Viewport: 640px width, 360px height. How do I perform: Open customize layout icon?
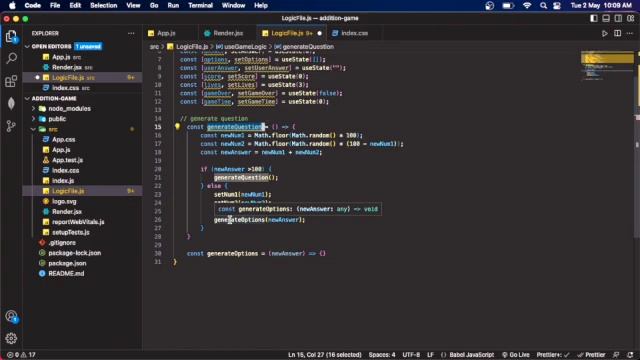(631, 18)
